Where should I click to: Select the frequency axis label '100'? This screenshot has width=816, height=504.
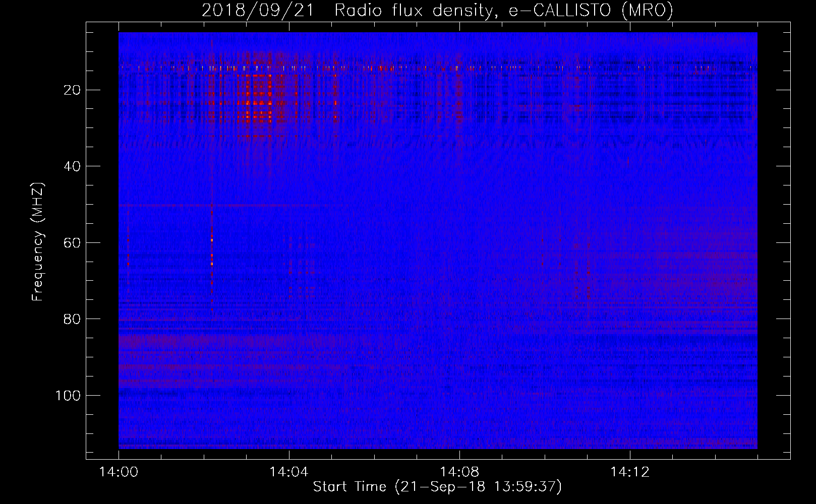coord(68,396)
